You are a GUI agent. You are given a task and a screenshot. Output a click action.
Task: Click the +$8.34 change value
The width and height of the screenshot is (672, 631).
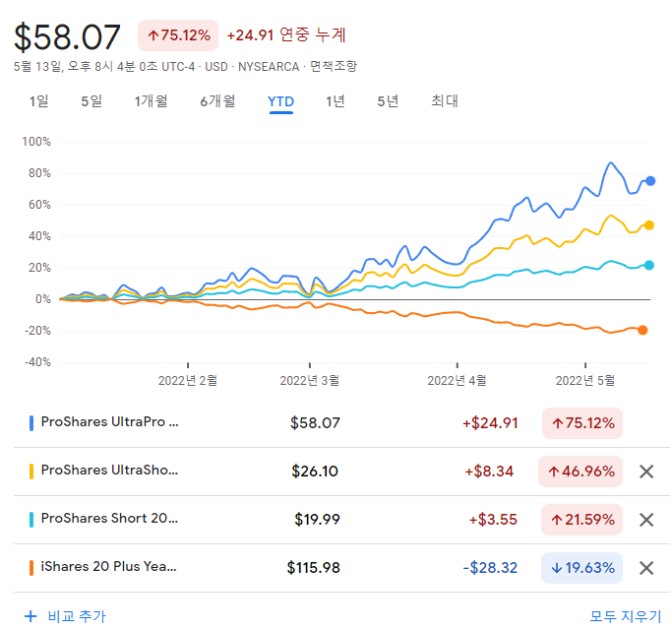(x=489, y=472)
